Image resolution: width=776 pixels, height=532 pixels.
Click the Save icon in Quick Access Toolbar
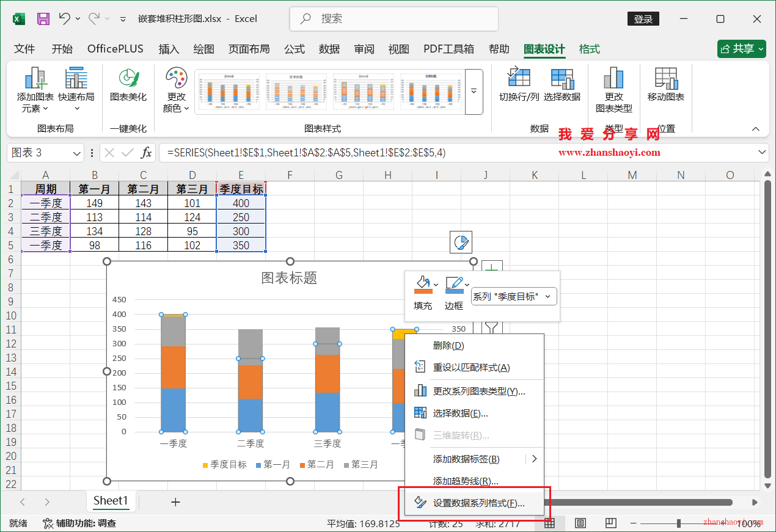point(42,18)
